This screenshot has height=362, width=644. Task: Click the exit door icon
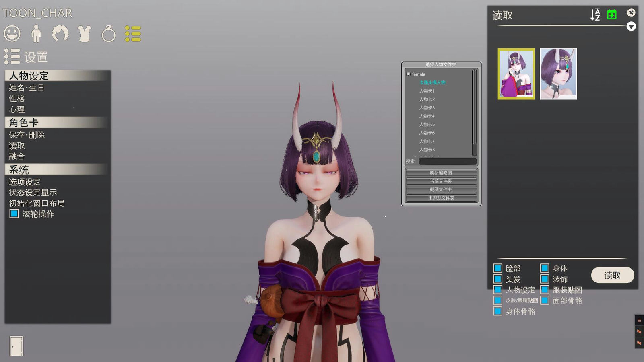pos(17,346)
